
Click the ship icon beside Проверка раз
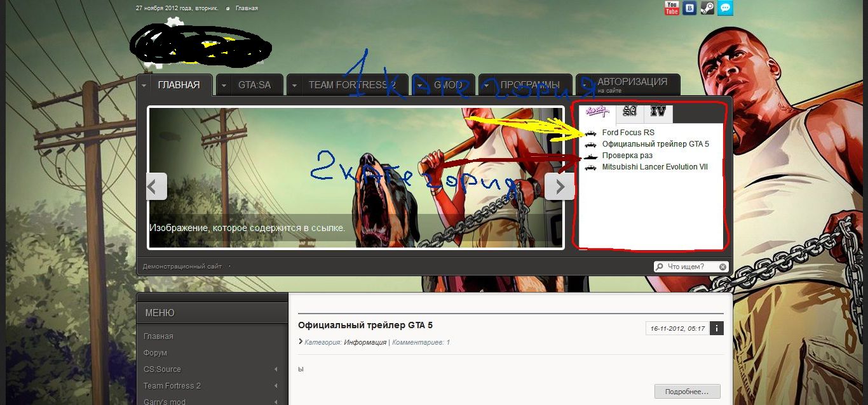[x=591, y=156]
